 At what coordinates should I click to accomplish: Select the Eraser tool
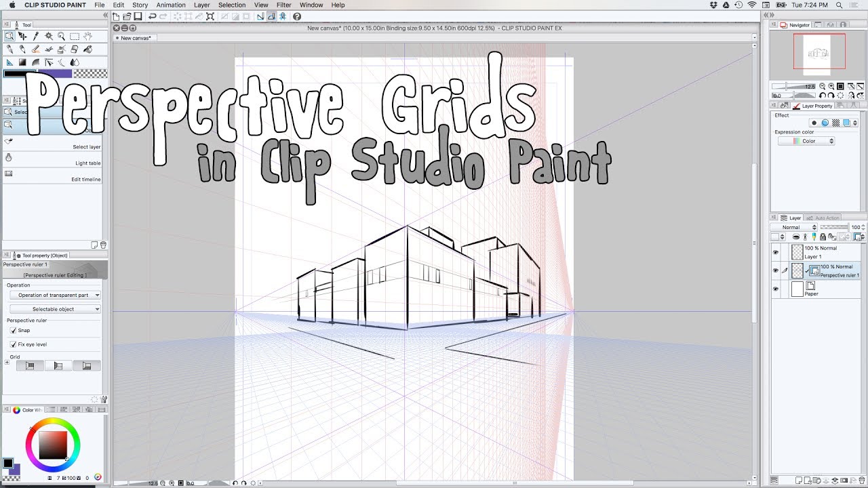tap(75, 49)
